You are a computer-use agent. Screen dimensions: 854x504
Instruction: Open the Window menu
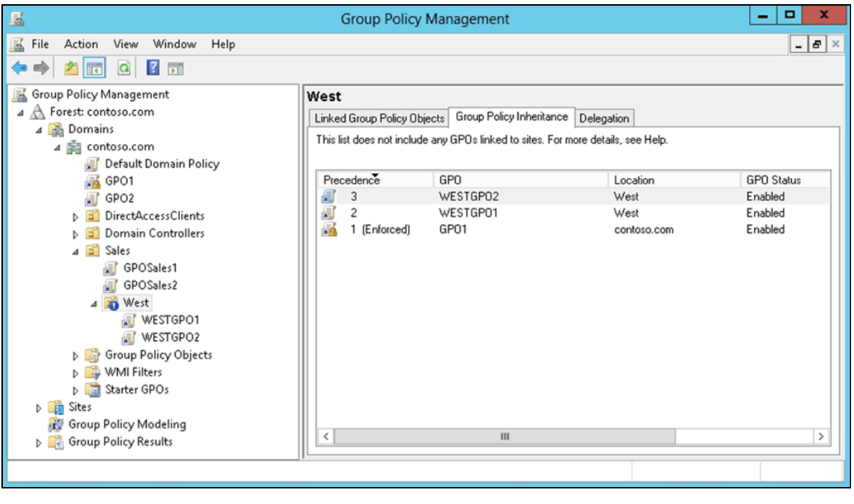pos(174,44)
